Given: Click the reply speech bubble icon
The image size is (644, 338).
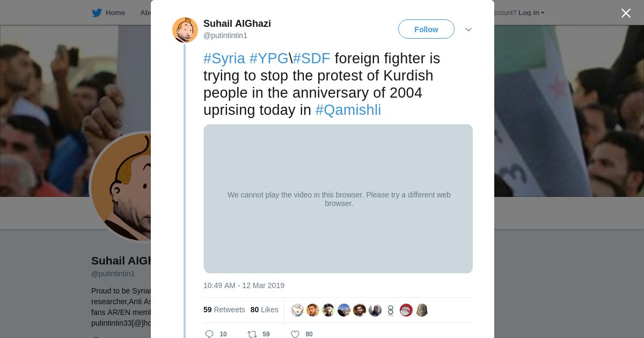Looking at the screenshot, I should [x=209, y=334].
